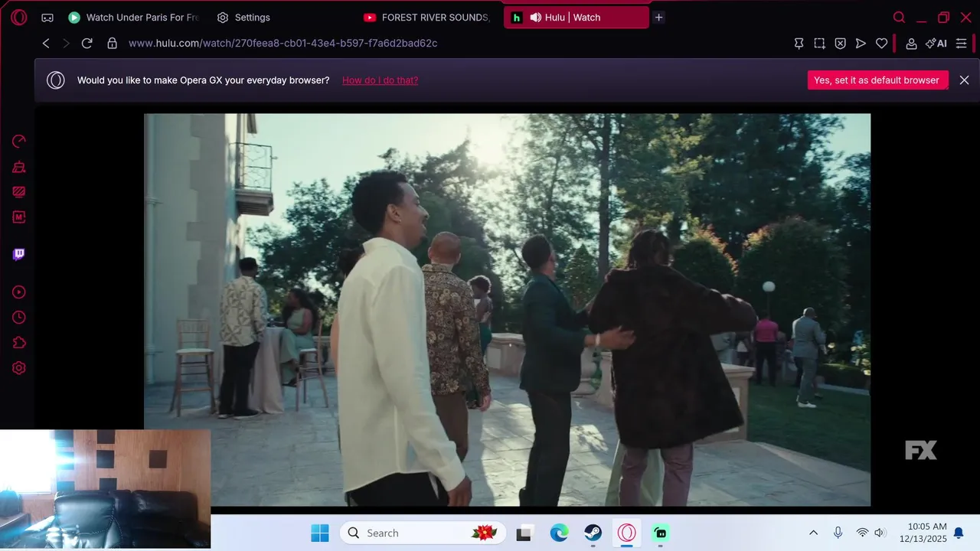Open the 10:05 AM clock calendar

(923, 533)
